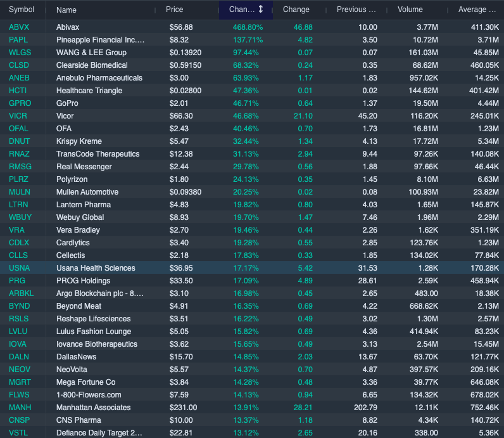
Task: Open the PAPL ticker symbol
Action: pyautogui.click(x=18, y=40)
